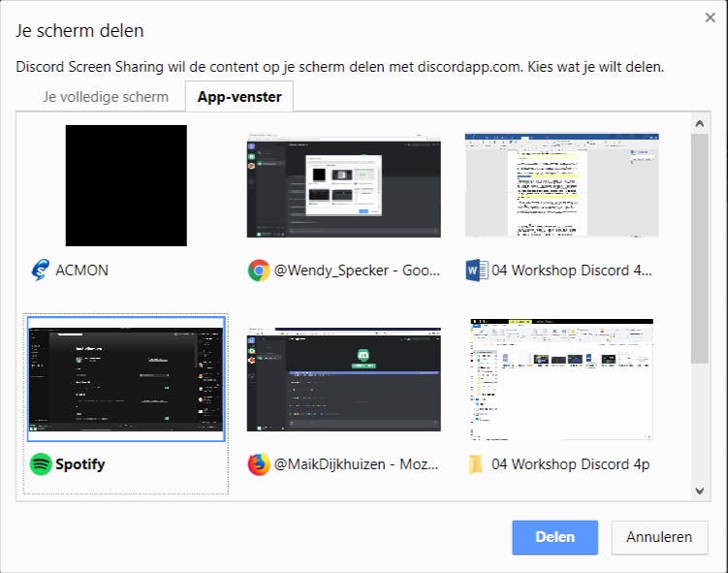Switch to the Je volledige scherm tab
This screenshot has height=573, width=728.
(106, 97)
